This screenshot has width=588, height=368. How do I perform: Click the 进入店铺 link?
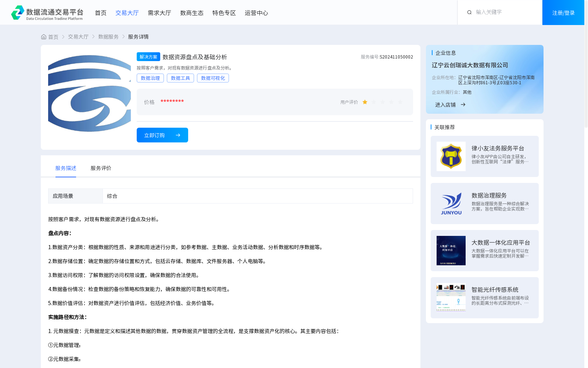[x=445, y=105]
